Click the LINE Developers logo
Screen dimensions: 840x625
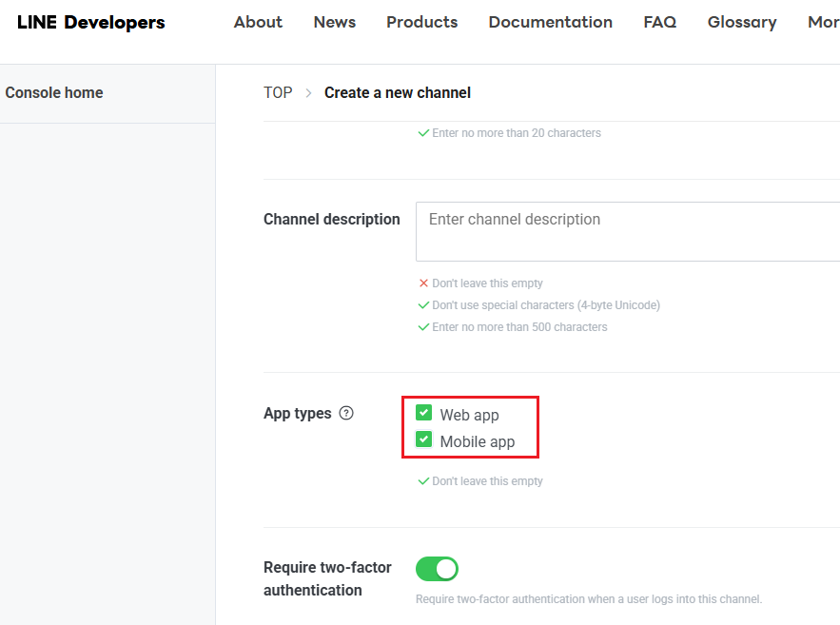point(91,23)
